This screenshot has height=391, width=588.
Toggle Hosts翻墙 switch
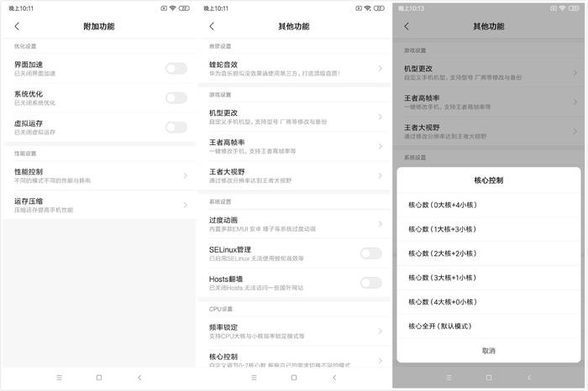coord(371,283)
